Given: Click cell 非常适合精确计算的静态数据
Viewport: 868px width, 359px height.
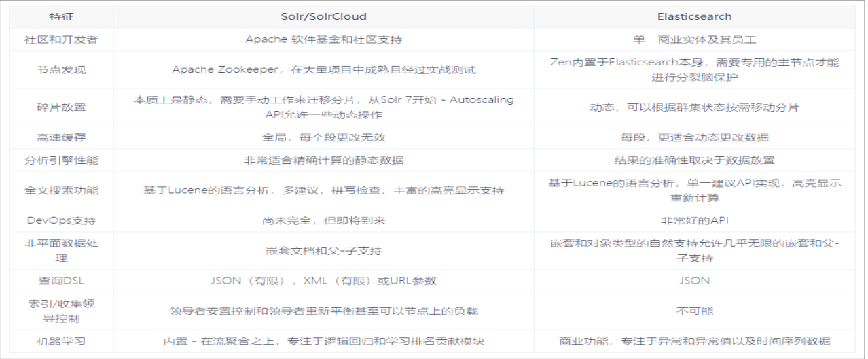Looking at the screenshot, I should [x=323, y=160].
